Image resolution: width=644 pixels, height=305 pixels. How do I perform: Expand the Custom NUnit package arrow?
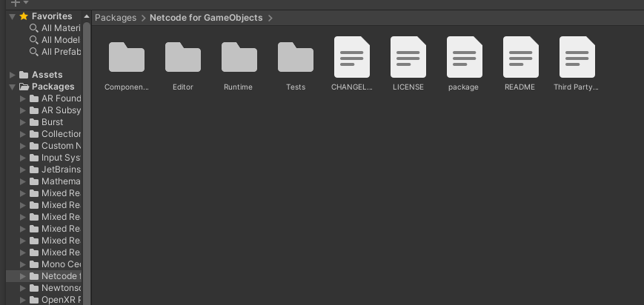point(22,146)
